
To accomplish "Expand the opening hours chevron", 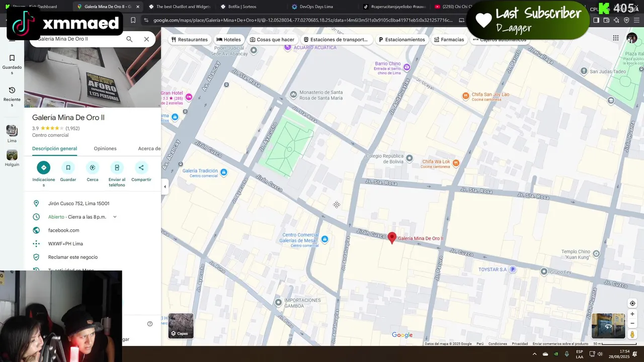I will tap(115, 217).
